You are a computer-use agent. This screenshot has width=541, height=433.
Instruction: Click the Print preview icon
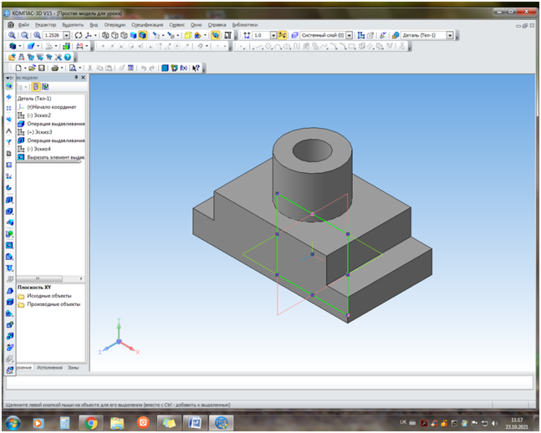point(72,68)
